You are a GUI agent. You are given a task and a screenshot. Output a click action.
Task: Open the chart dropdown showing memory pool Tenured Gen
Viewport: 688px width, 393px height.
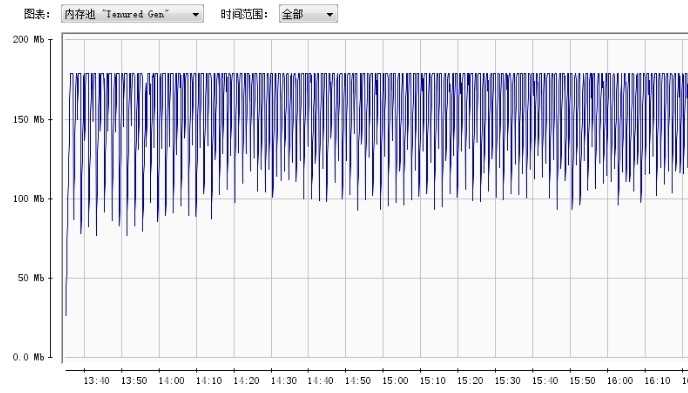click(x=132, y=14)
